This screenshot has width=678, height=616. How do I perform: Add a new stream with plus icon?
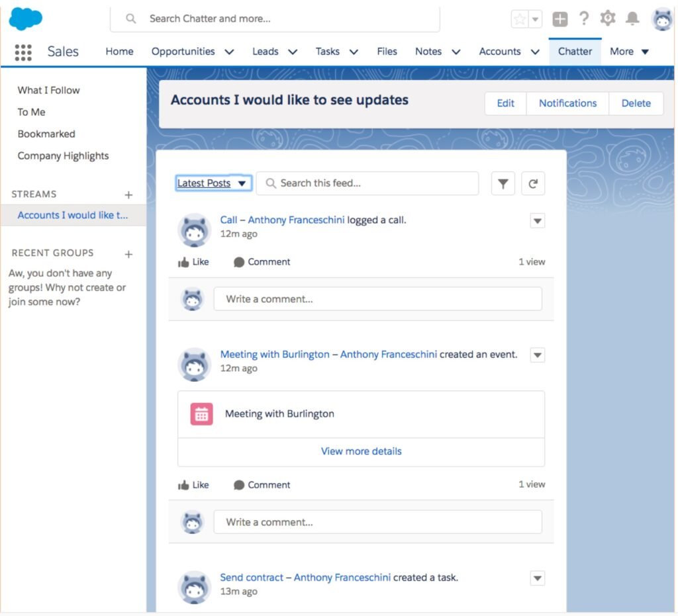128,195
